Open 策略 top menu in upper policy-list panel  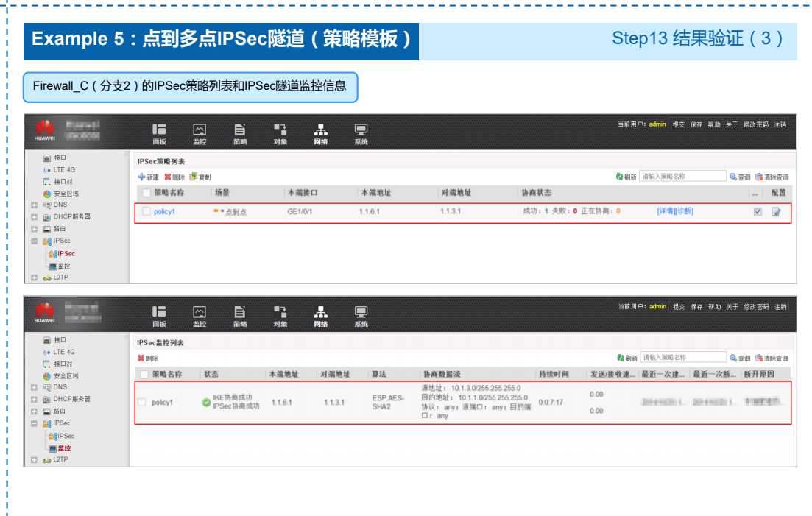pyautogui.click(x=240, y=134)
